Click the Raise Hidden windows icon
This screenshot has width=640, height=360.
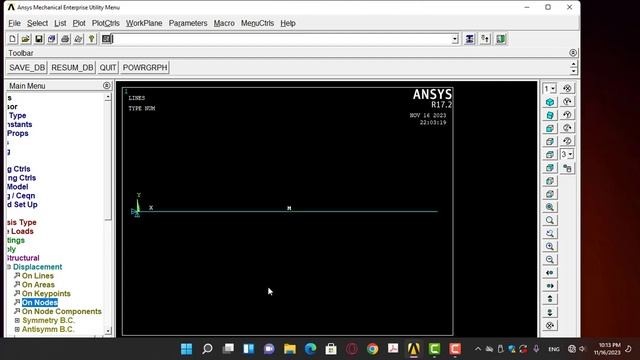click(x=470, y=39)
